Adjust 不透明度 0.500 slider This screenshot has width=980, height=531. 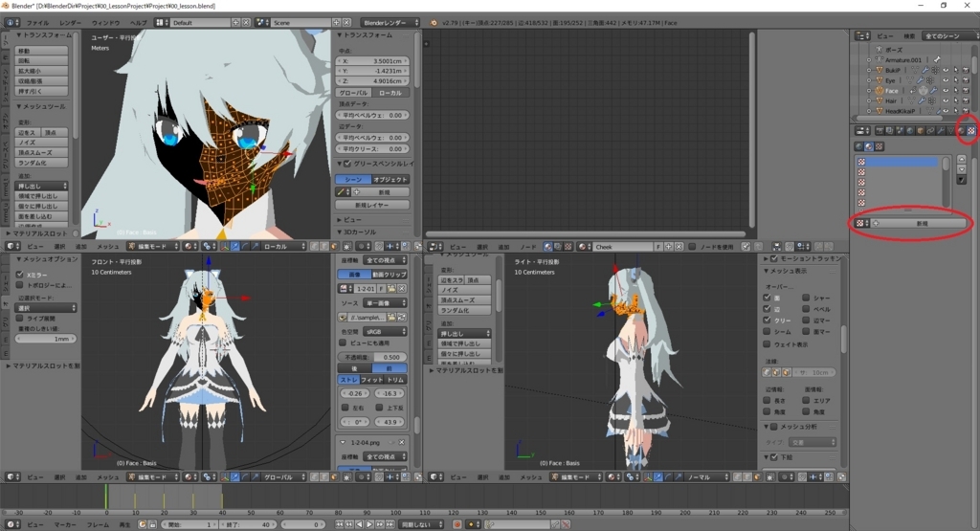pyautogui.click(x=372, y=357)
